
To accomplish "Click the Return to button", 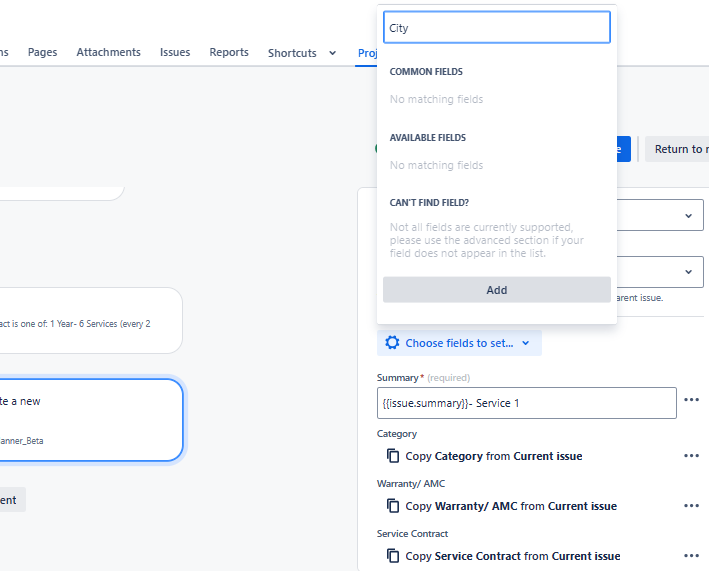I will [677, 149].
